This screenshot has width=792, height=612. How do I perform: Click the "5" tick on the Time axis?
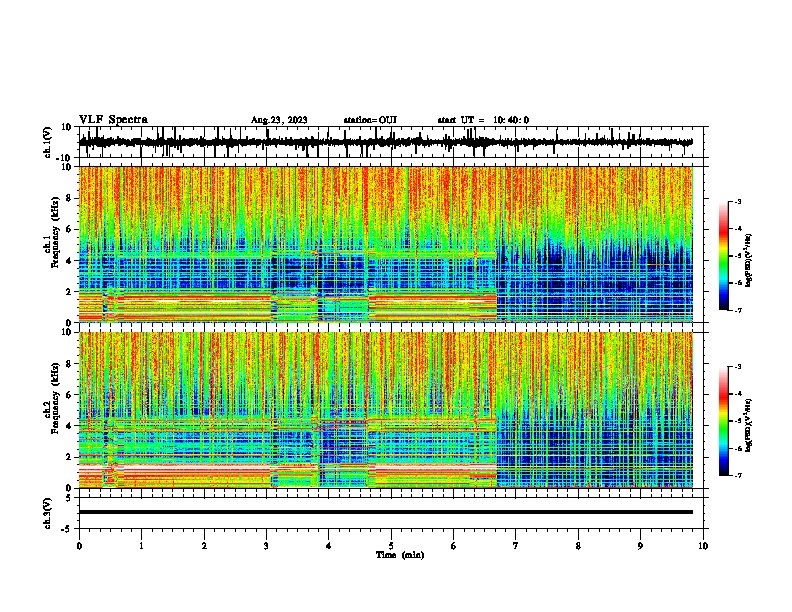[x=391, y=546]
